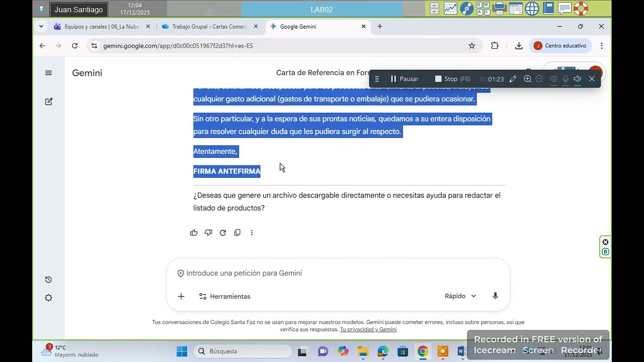
Task: Click the plus icon to add files
Action: pos(181,297)
